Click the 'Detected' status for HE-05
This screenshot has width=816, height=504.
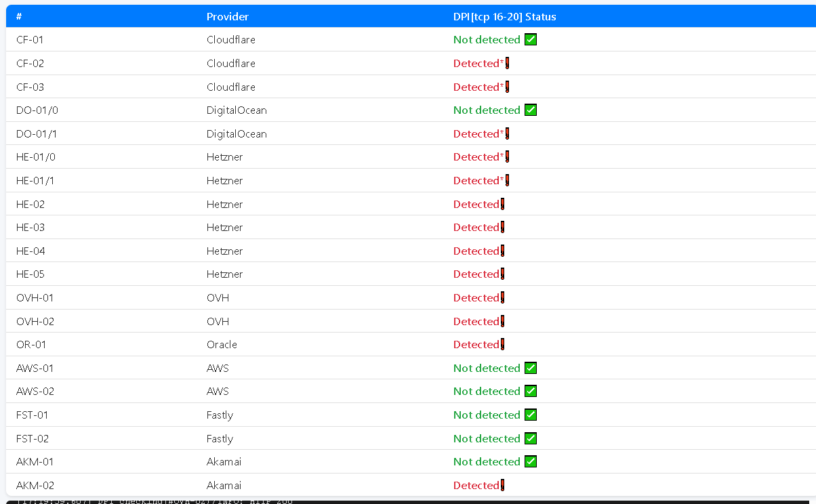click(476, 274)
